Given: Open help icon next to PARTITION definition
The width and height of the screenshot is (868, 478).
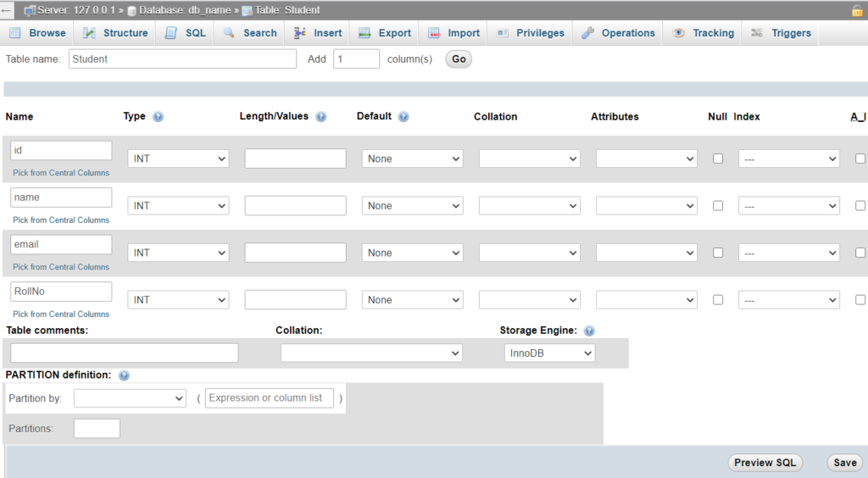Looking at the screenshot, I should point(124,375).
